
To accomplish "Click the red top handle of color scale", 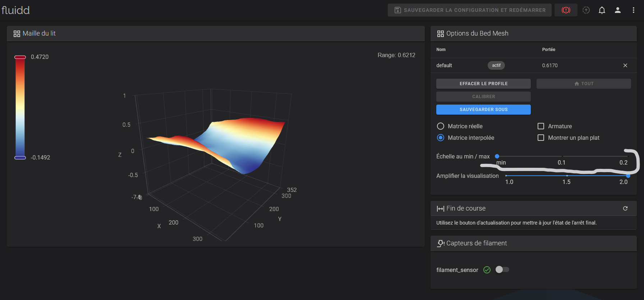I will (20, 57).
